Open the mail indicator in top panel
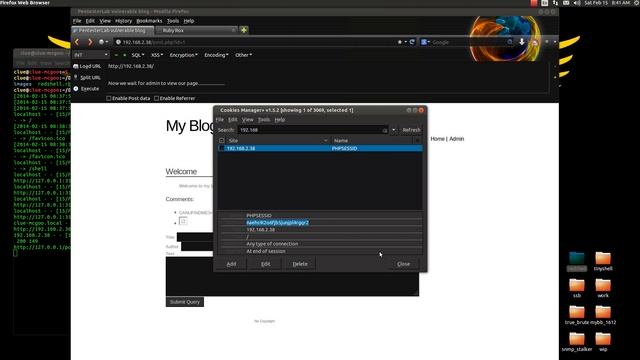Image resolution: width=640 pixels, height=360 pixels. coord(566,3)
